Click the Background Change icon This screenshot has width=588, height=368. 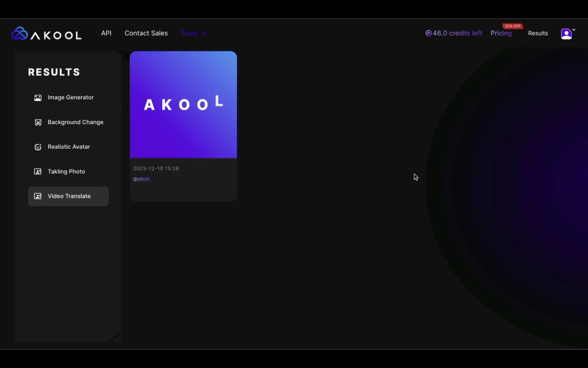tap(38, 122)
